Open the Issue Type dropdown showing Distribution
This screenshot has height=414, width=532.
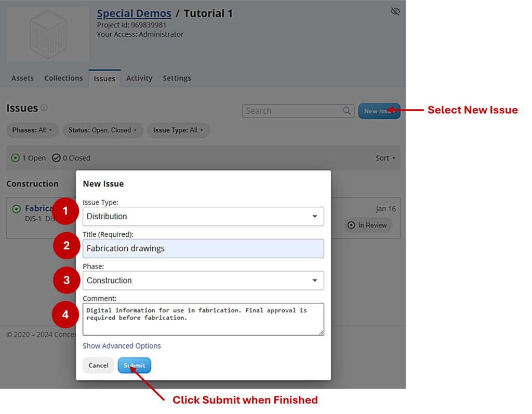[x=203, y=216]
